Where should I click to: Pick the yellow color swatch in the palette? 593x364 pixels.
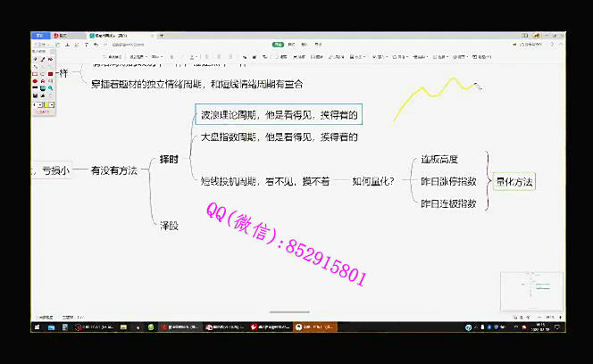[x=45, y=104]
